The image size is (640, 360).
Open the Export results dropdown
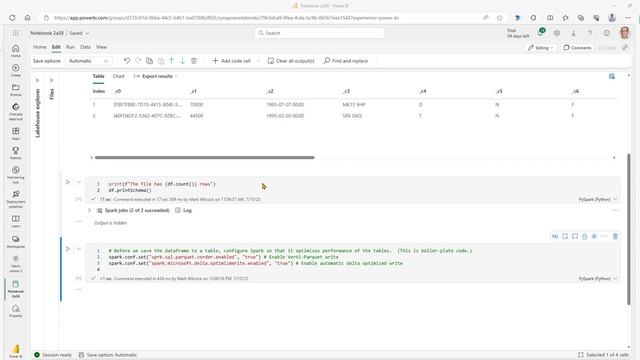click(155, 76)
